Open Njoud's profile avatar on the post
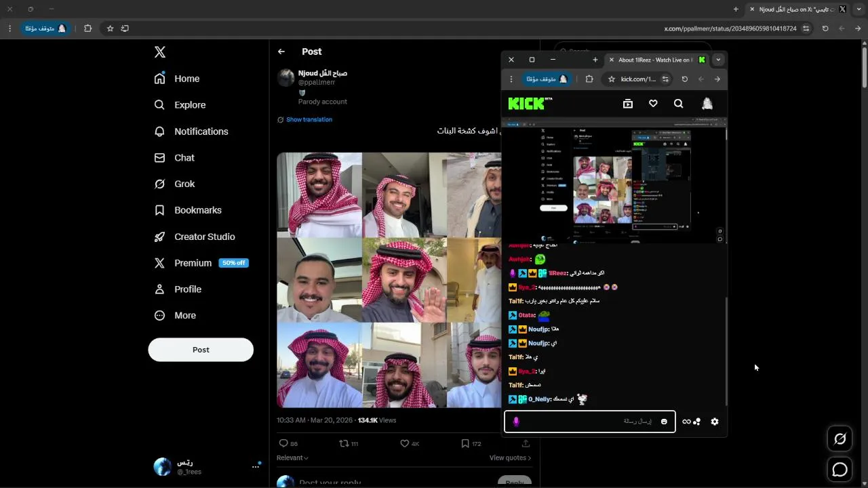The image size is (868, 488). (285, 77)
